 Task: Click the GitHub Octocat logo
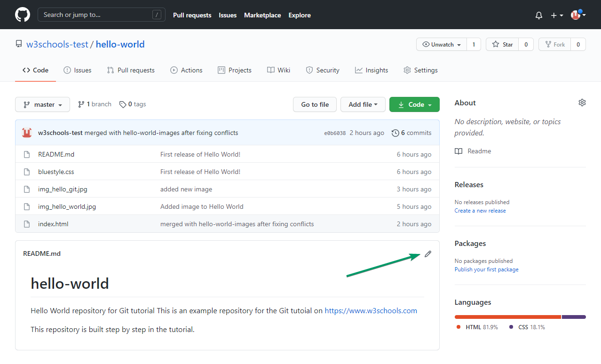pyautogui.click(x=22, y=15)
